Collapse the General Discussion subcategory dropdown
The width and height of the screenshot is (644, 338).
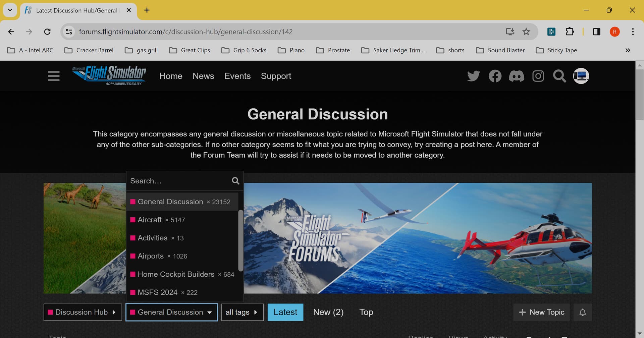(172, 312)
